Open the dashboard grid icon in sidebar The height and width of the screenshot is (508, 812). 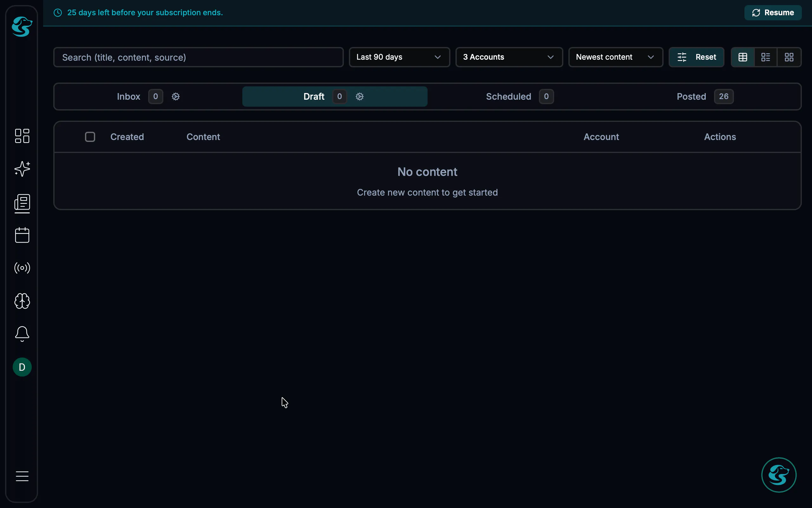[22, 136]
